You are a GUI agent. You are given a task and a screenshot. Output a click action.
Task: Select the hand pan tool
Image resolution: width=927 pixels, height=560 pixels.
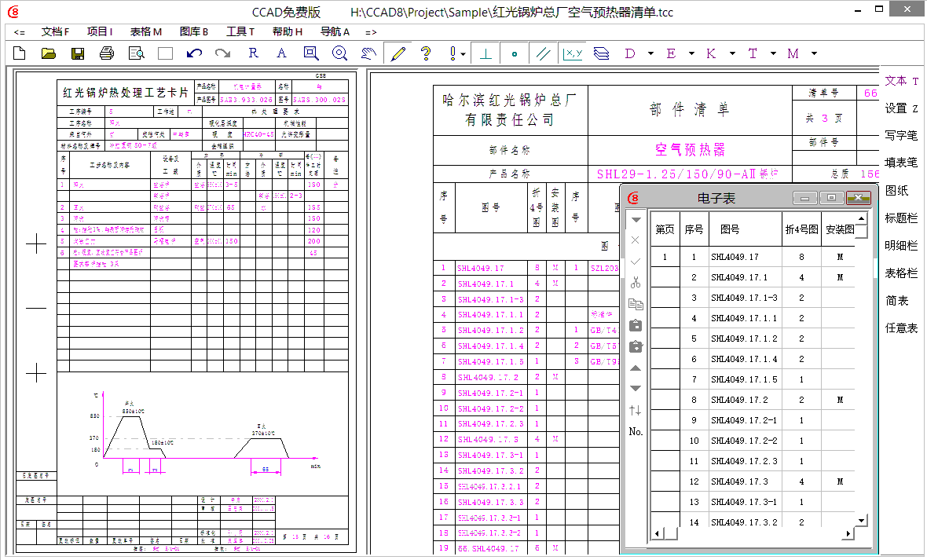[368, 53]
